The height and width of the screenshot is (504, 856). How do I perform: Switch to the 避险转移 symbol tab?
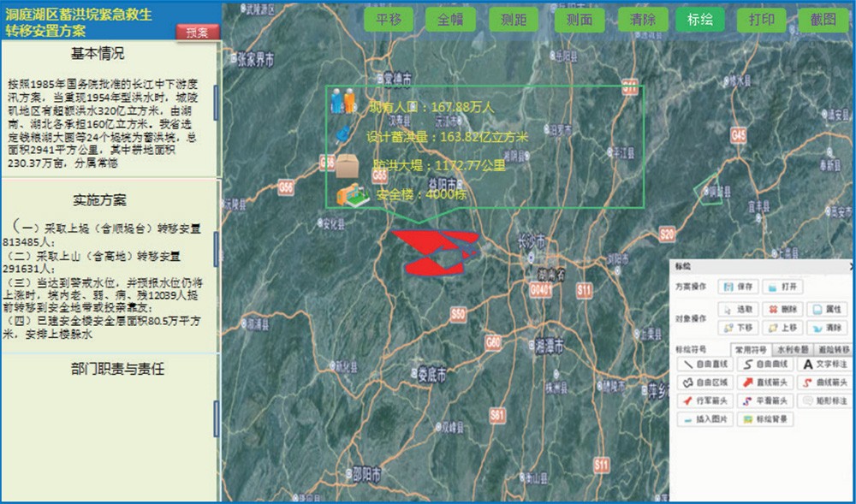click(830, 350)
